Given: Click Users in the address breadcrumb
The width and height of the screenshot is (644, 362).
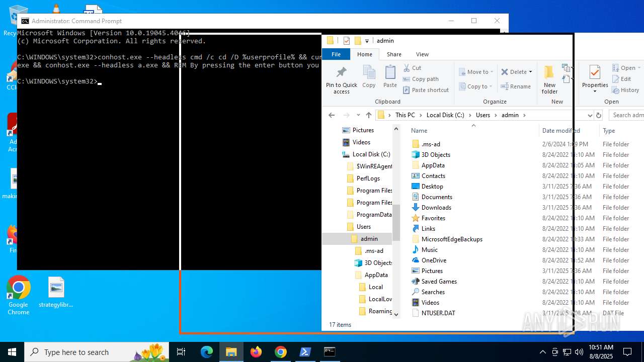Looking at the screenshot, I should (483, 115).
